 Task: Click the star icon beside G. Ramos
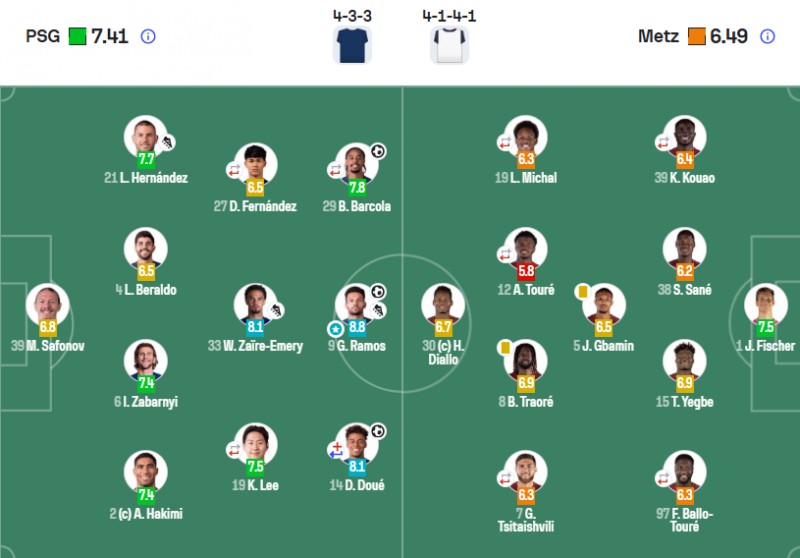pos(335,327)
